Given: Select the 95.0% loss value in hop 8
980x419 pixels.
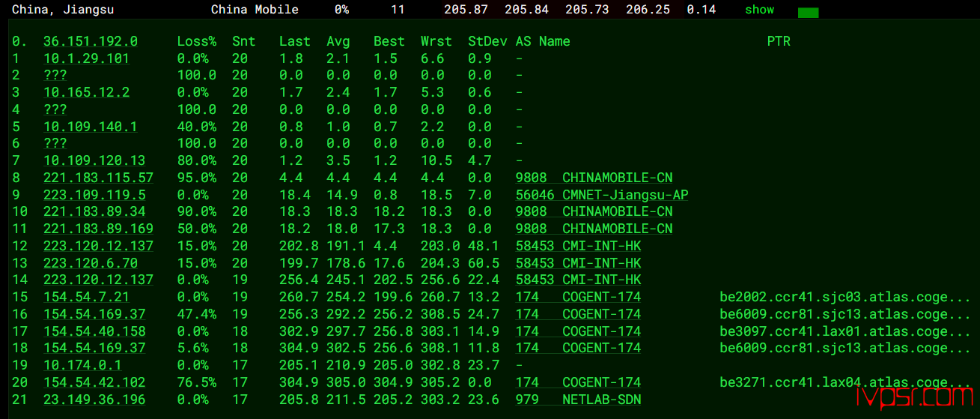Looking at the screenshot, I should (x=197, y=178).
